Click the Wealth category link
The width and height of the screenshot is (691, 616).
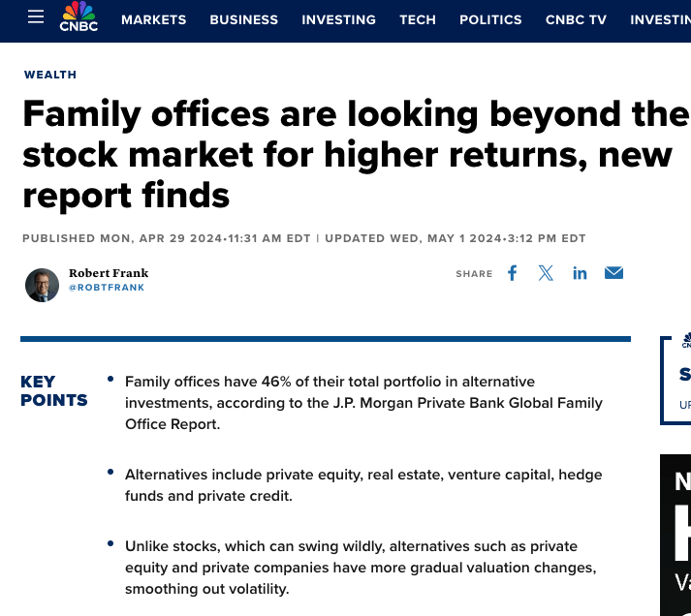pyautogui.click(x=50, y=75)
